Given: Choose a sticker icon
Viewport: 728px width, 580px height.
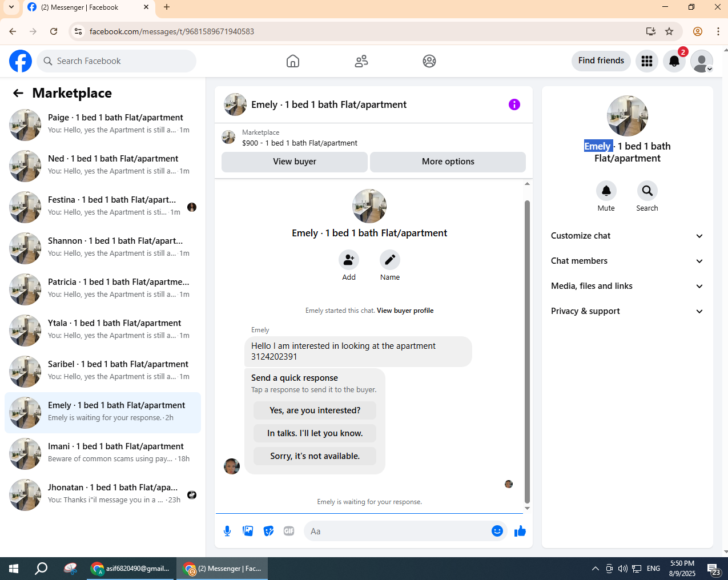Looking at the screenshot, I should coord(268,531).
